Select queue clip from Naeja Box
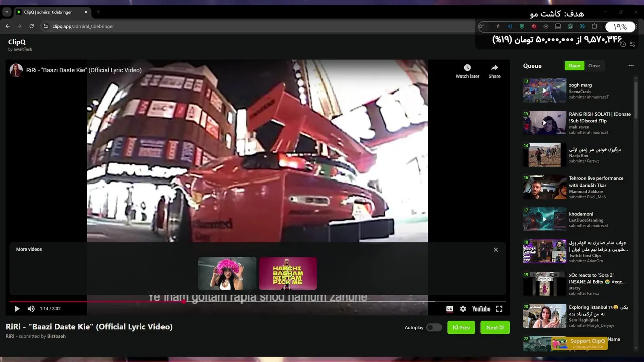The image size is (644, 362). tap(578, 155)
